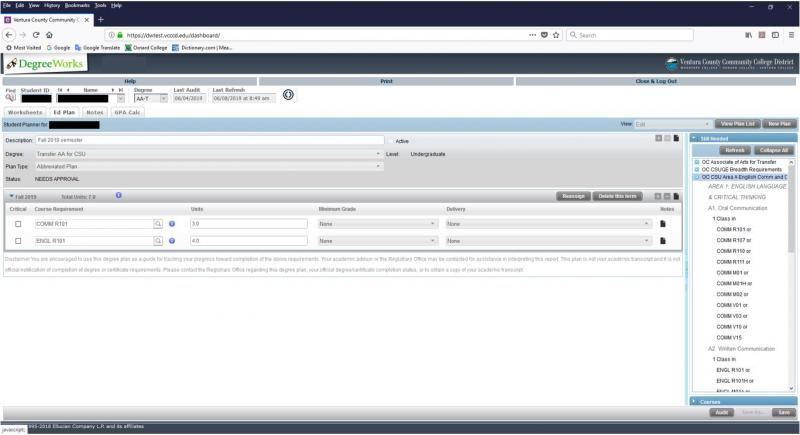Go to the previous student record arrow
The image size is (800, 435).
point(68,90)
